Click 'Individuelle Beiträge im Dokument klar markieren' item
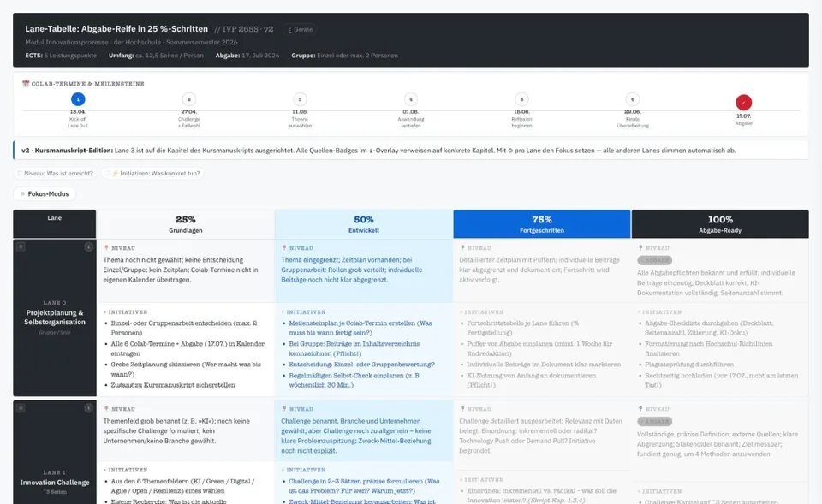Viewport: 822px width, 504px height. tap(544, 365)
